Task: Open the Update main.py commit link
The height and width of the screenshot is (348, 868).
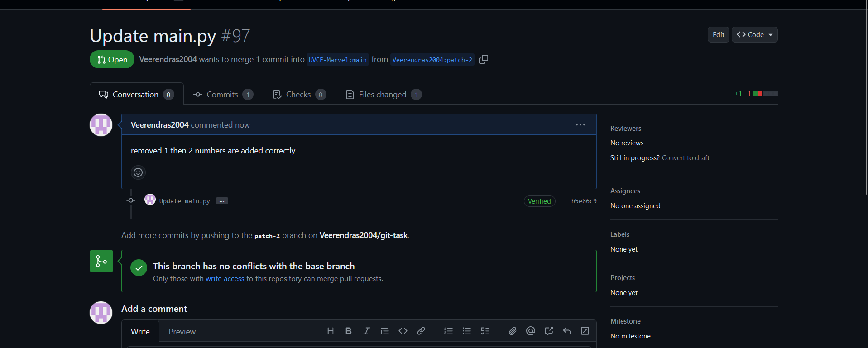Action: tap(185, 201)
